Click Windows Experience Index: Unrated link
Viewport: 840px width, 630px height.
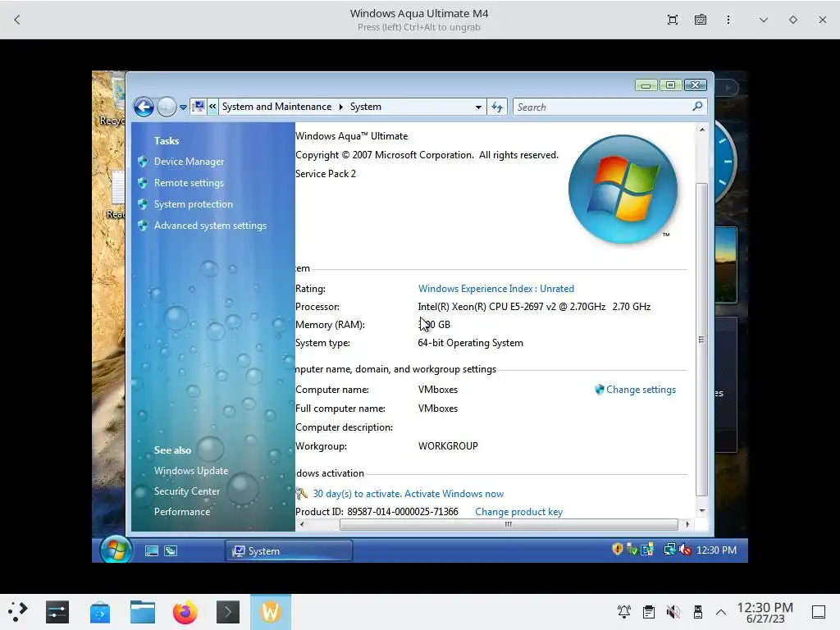496,288
